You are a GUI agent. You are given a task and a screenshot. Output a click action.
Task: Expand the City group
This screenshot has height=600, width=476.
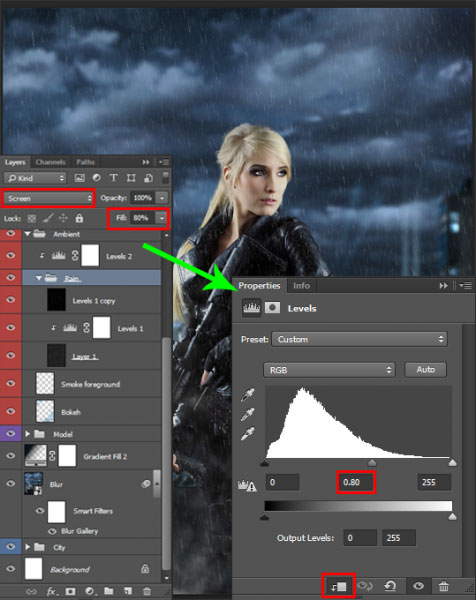(x=28, y=547)
